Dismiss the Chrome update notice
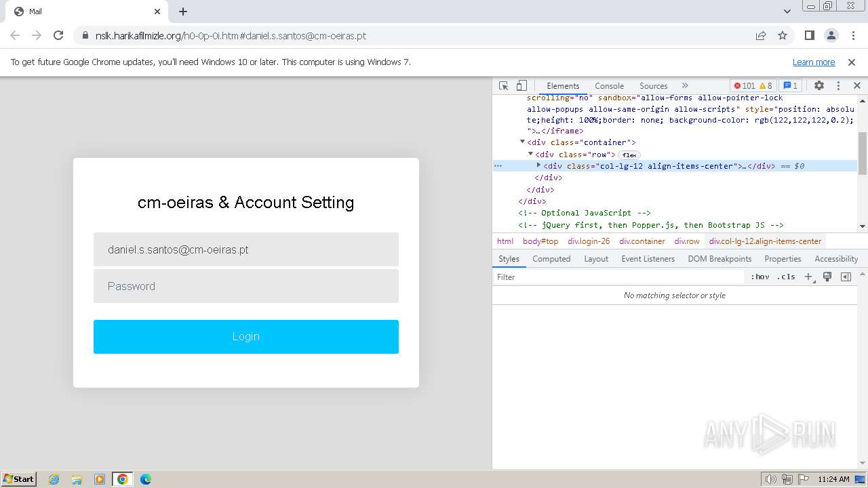Viewport: 868px width, 488px height. coord(852,62)
